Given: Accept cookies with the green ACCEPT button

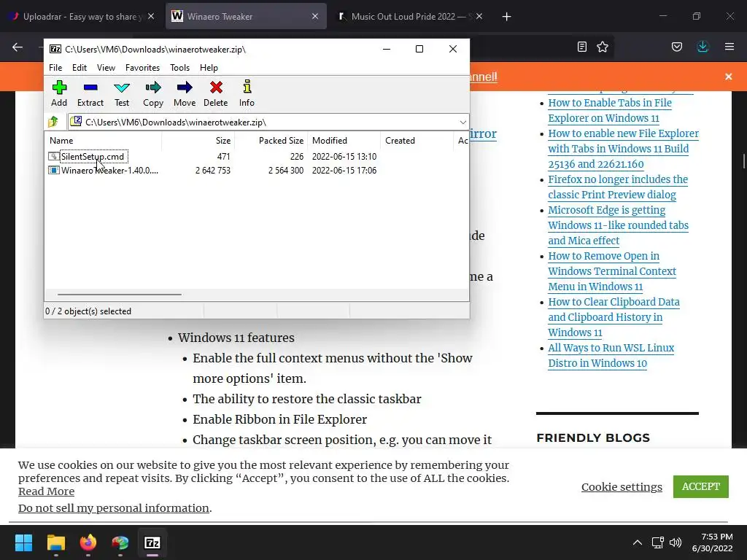Looking at the screenshot, I should tap(701, 486).
